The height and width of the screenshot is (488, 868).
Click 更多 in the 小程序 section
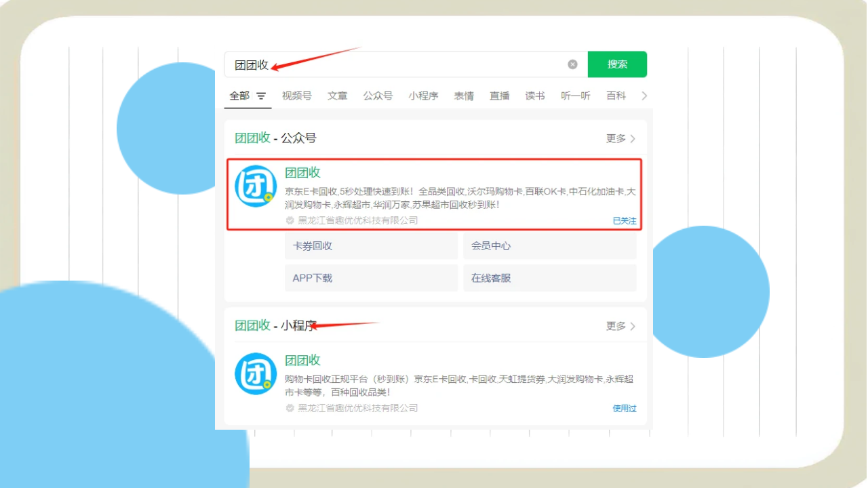[620, 326]
